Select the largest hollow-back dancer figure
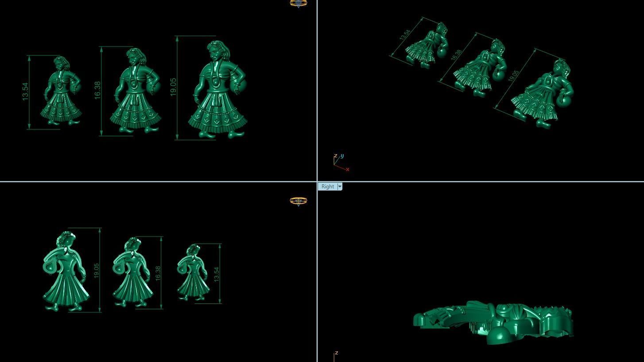 (x=66, y=271)
